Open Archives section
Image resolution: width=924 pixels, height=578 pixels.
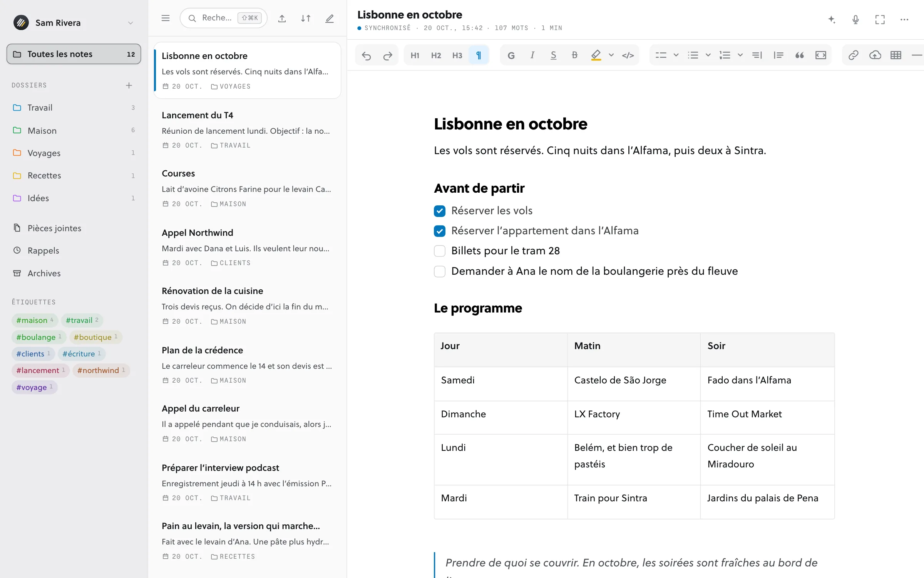click(74, 273)
